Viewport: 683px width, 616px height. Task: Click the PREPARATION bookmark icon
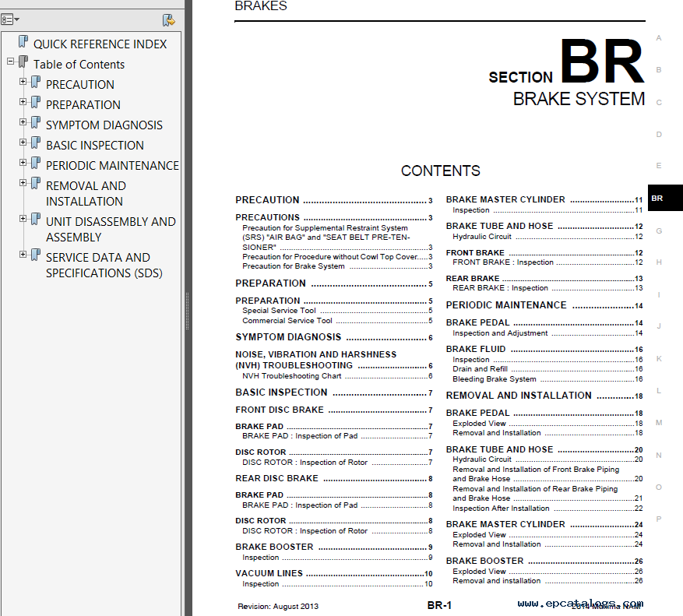point(36,103)
